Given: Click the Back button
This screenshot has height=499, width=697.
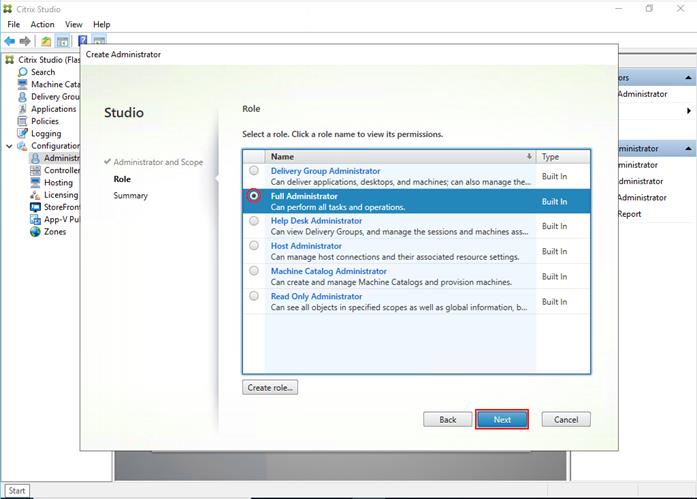Looking at the screenshot, I should point(448,419).
